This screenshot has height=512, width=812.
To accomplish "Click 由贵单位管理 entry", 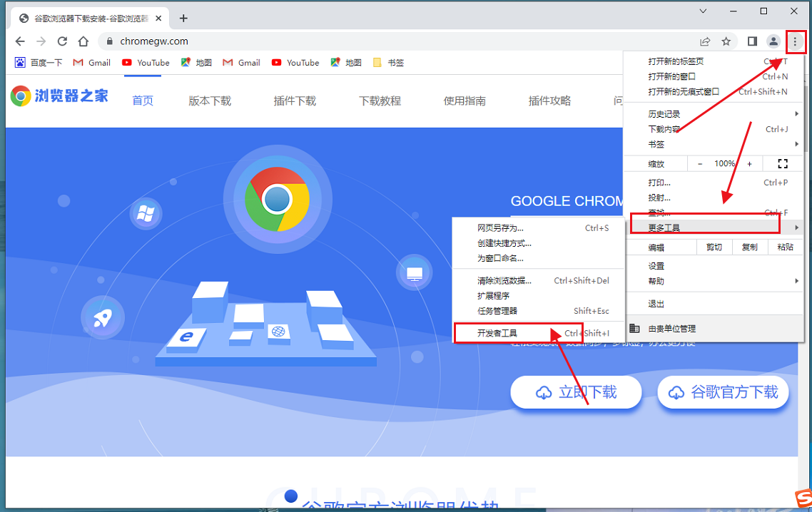I will click(x=714, y=329).
